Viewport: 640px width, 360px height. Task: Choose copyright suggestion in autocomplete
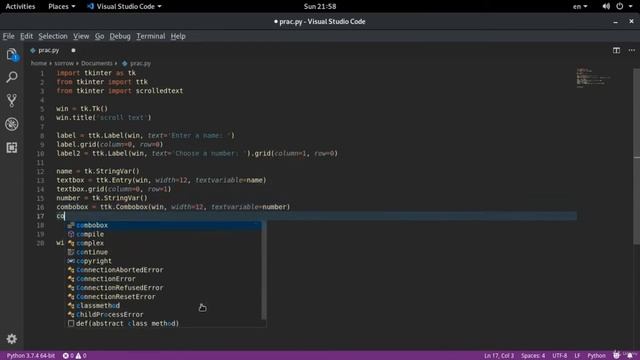[x=164, y=261]
